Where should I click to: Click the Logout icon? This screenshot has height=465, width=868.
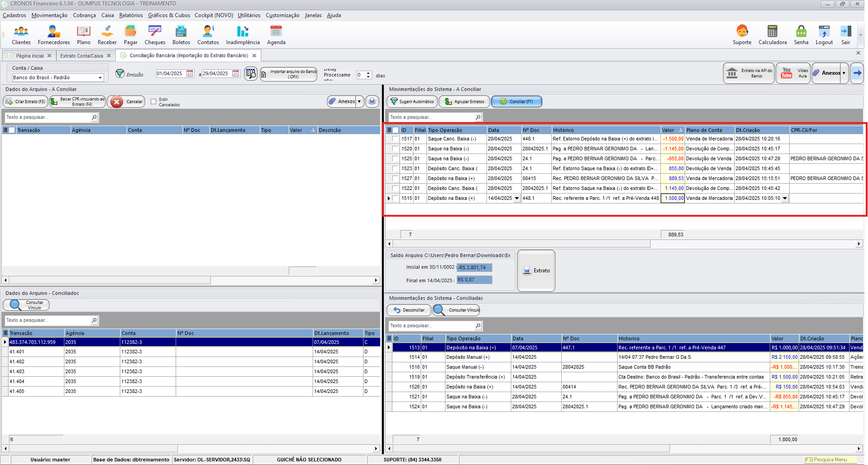824,35
